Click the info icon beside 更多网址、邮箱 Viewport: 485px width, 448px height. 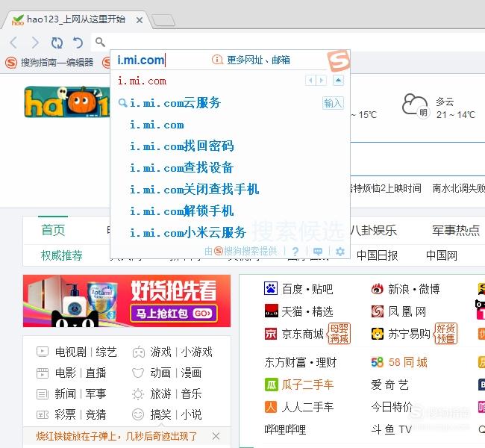[x=217, y=60]
